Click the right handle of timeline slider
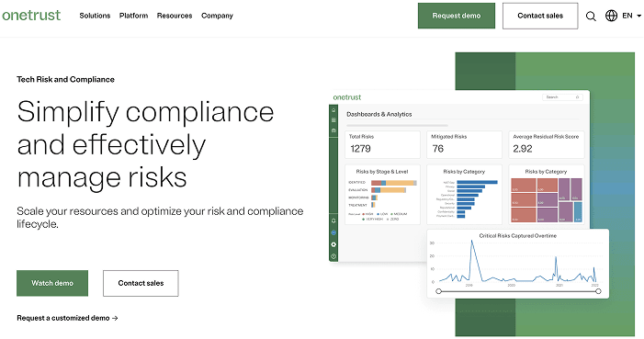The width and height of the screenshot is (644, 339). coord(598,291)
